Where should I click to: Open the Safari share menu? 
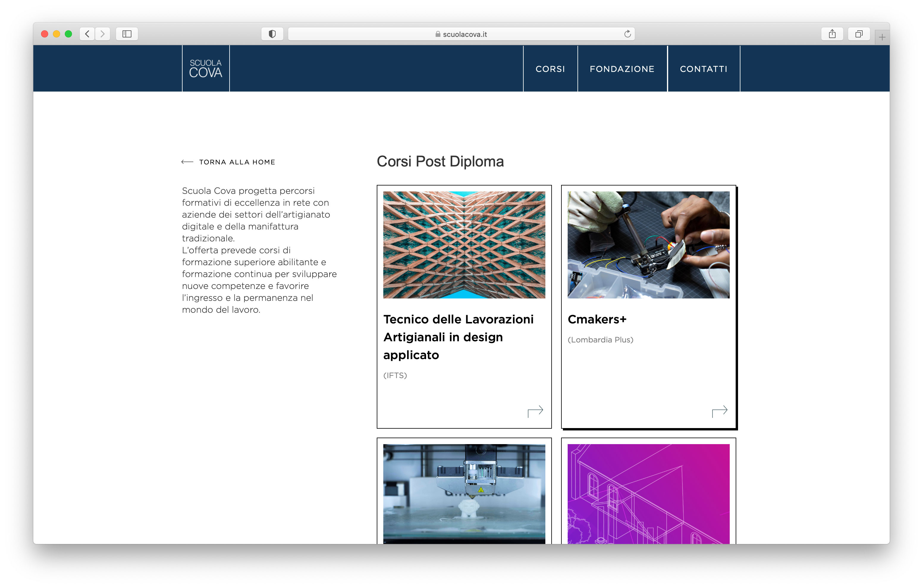tap(832, 34)
